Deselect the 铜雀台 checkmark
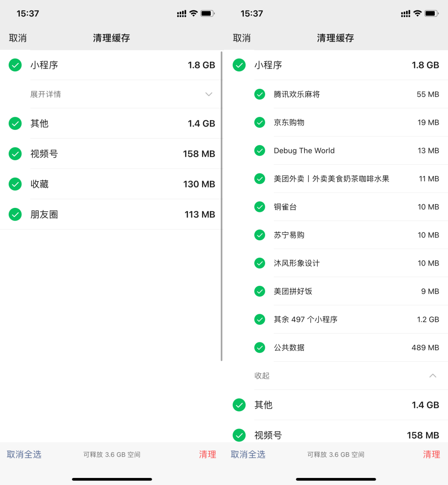The width and height of the screenshot is (448, 485). 260,207
